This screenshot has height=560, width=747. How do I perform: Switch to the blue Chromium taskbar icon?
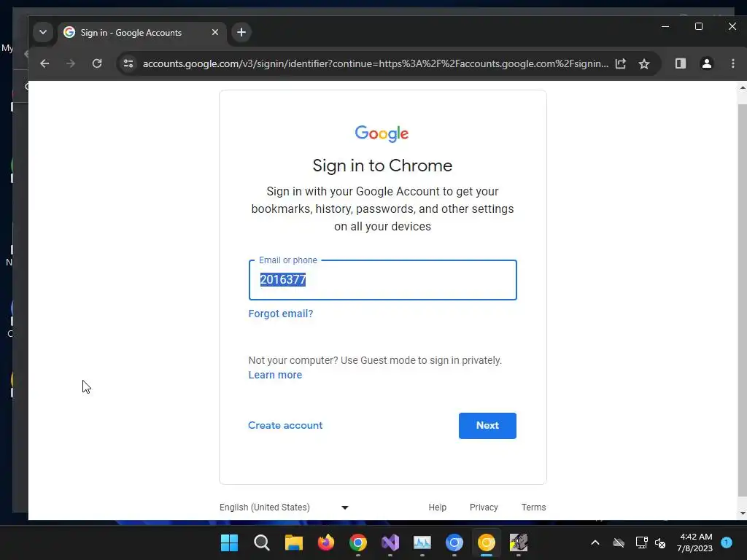(x=454, y=542)
